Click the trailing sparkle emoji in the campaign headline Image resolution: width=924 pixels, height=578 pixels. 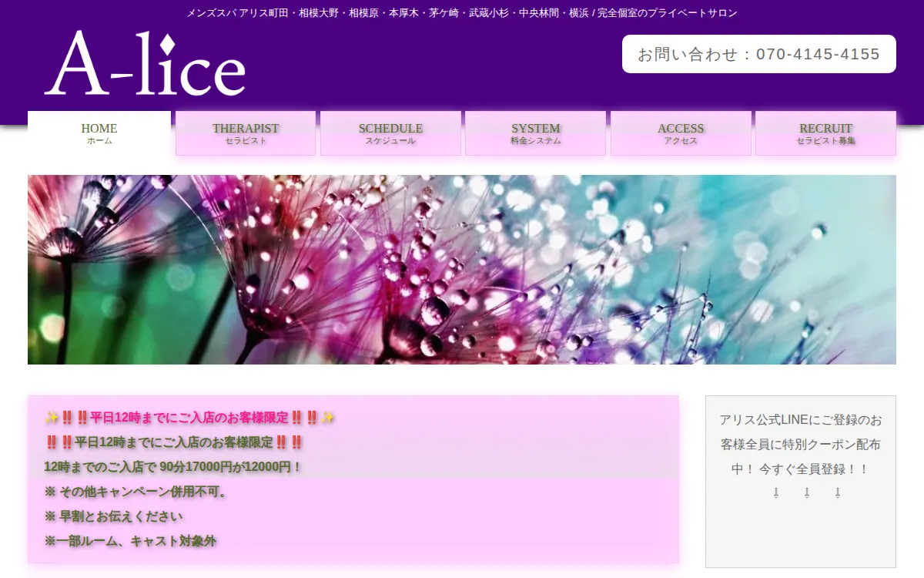point(328,418)
